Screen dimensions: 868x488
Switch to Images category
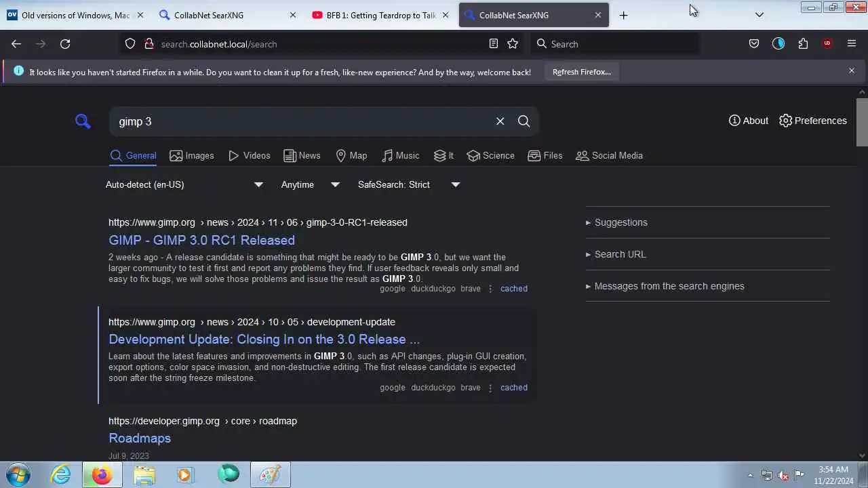pos(192,156)
